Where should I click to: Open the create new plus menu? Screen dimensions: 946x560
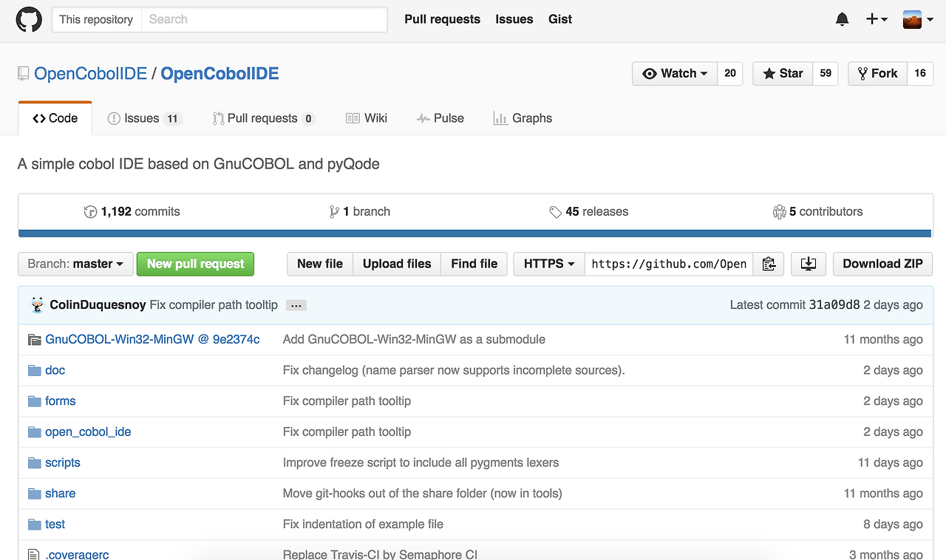tap(876, 19)
